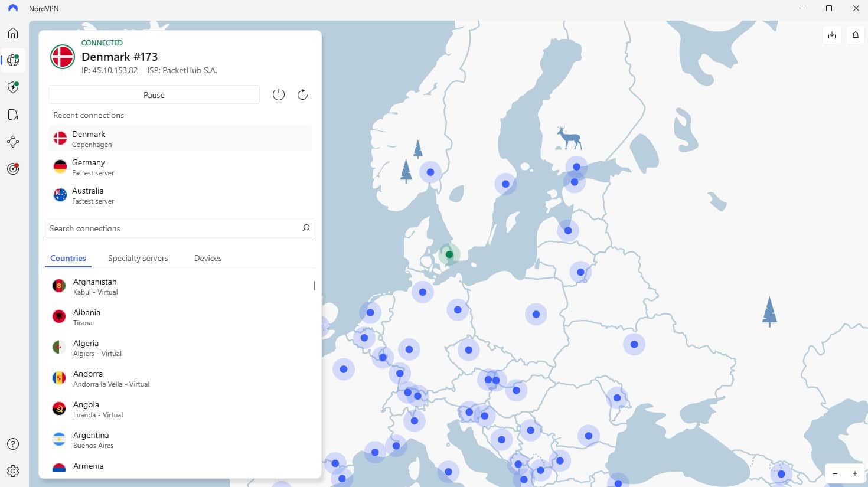Click the Albania flag icon

(x=59, y=317)
